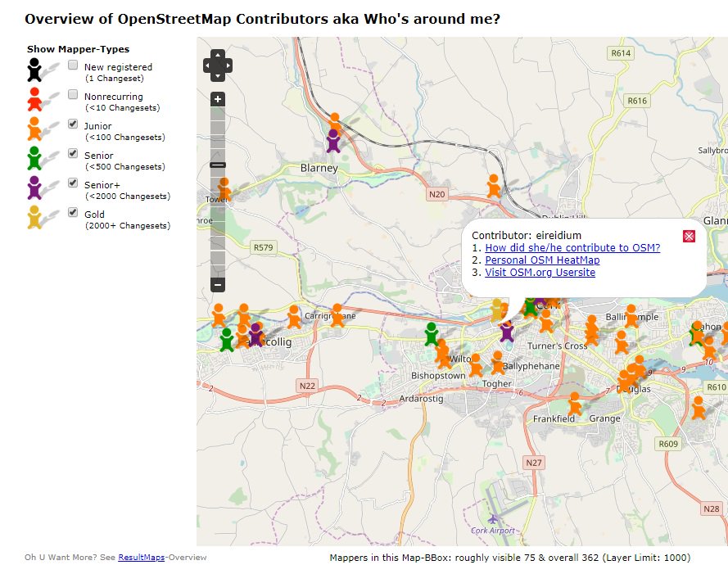Click the R609 road shield

668,444
